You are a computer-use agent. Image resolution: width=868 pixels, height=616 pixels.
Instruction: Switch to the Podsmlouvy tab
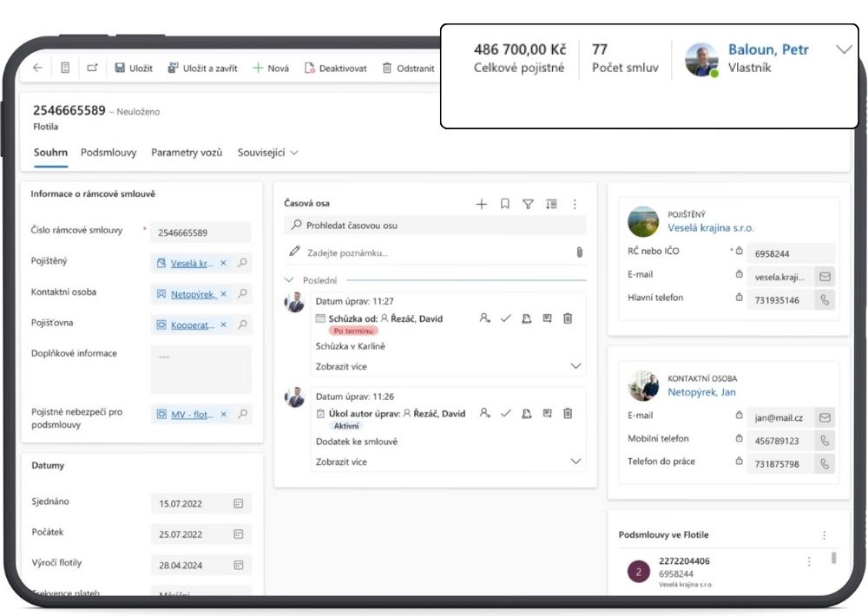click(x=108, y=153)
